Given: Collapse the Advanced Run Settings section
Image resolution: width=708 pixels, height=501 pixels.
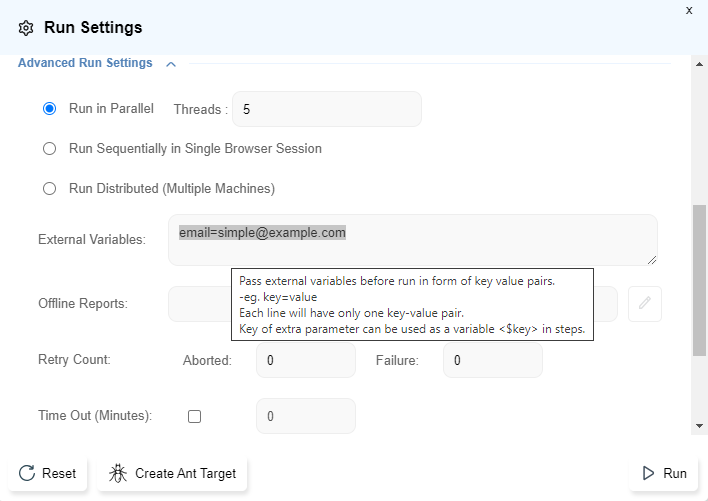Looking at the screenshot, I should pyautogui.click(x=171, y=64).
